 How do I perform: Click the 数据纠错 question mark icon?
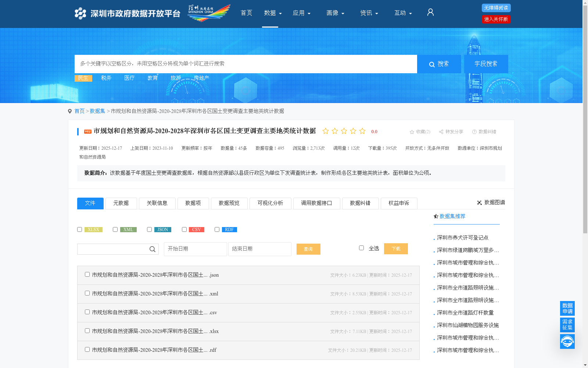coord(474,131)
